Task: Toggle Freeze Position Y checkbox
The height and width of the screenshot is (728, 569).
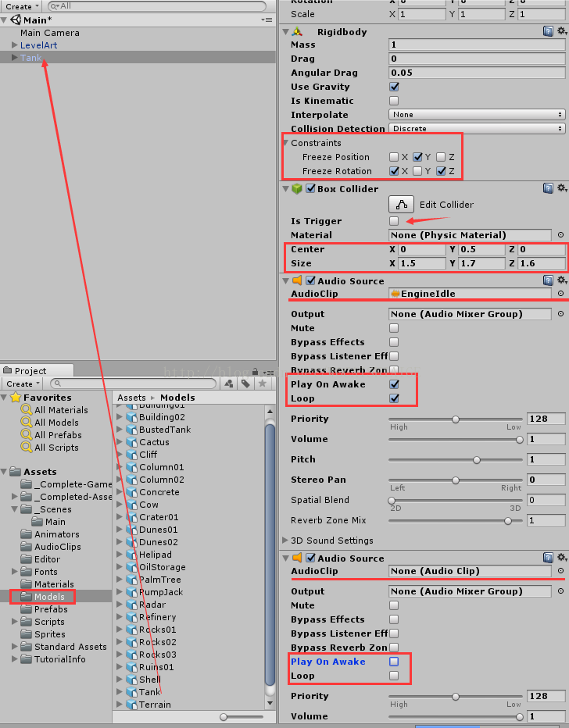Action: click(417, 157)
